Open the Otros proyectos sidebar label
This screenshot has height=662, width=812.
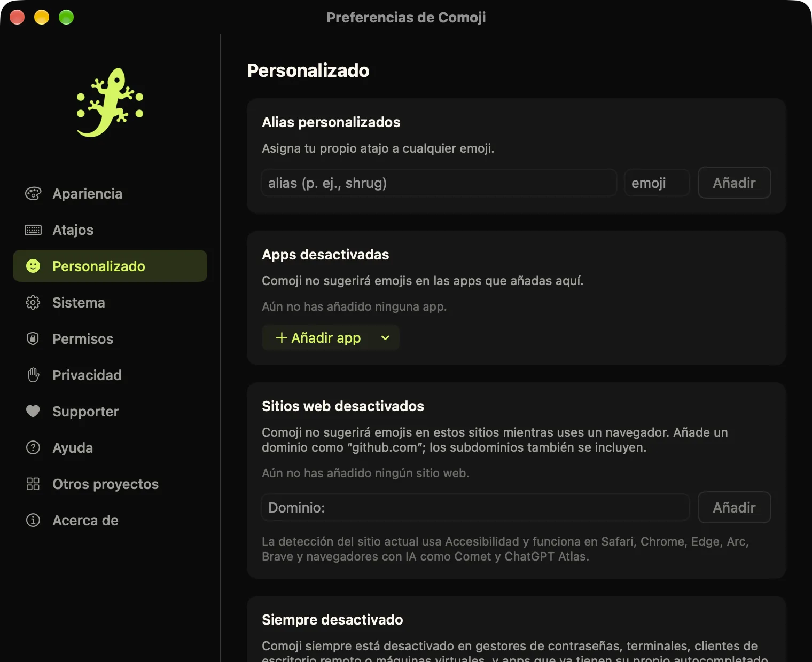coord(106,484)
